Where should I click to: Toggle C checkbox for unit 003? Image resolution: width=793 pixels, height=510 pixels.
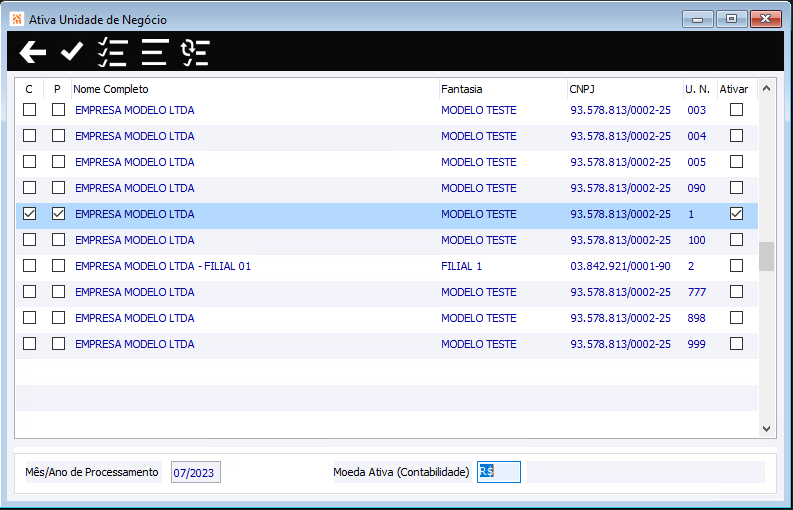point(29,109)
